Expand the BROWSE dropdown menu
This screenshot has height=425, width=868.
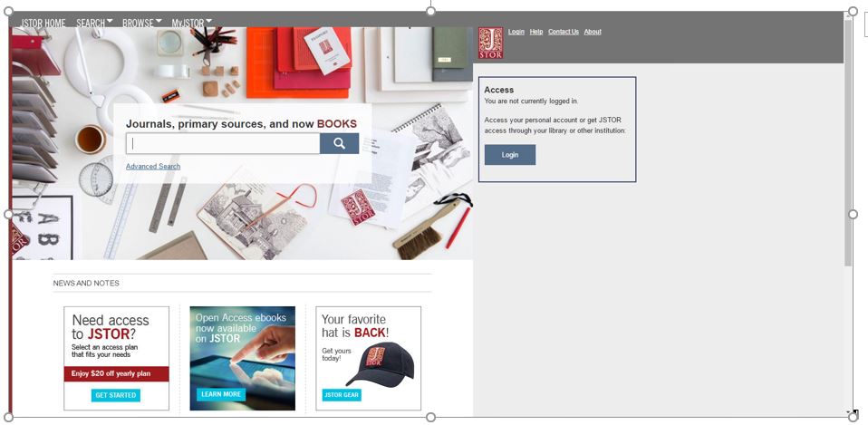[141, 23]
